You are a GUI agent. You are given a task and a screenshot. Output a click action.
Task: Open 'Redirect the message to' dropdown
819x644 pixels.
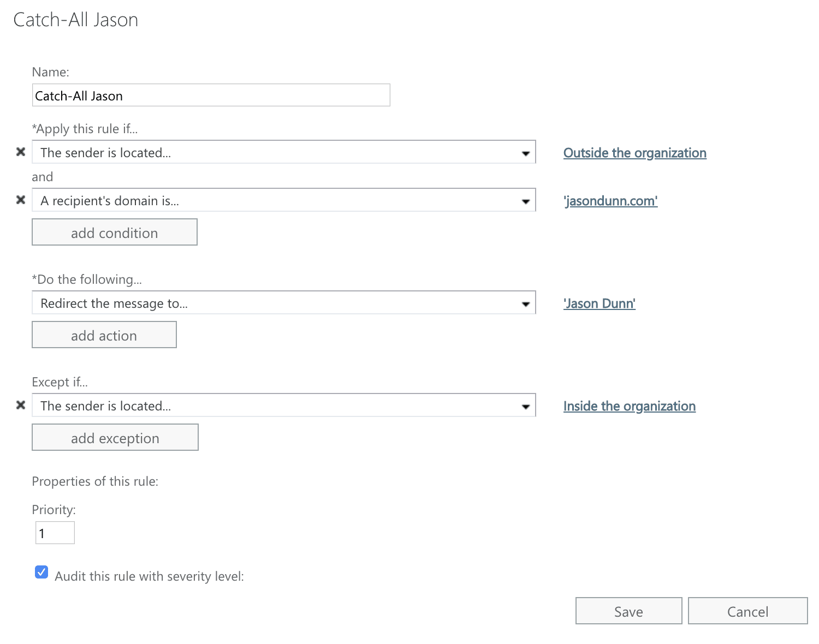[284, 303]
